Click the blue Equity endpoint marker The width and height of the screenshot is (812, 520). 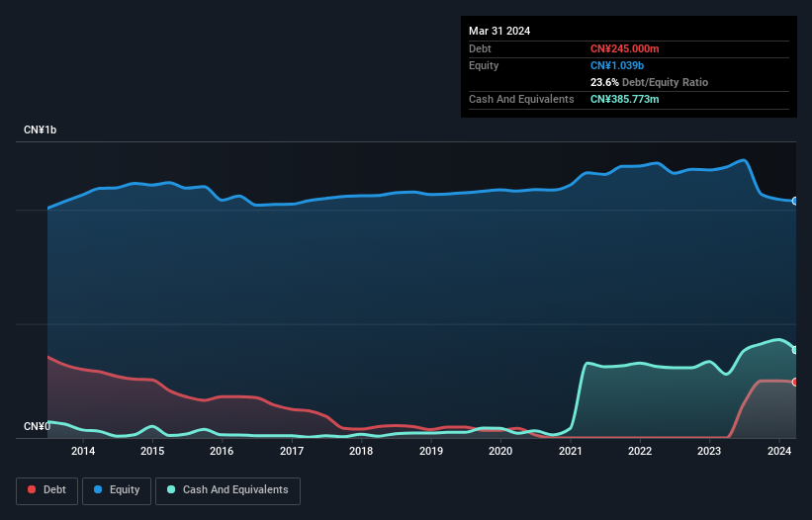click(x=795, y=201)
